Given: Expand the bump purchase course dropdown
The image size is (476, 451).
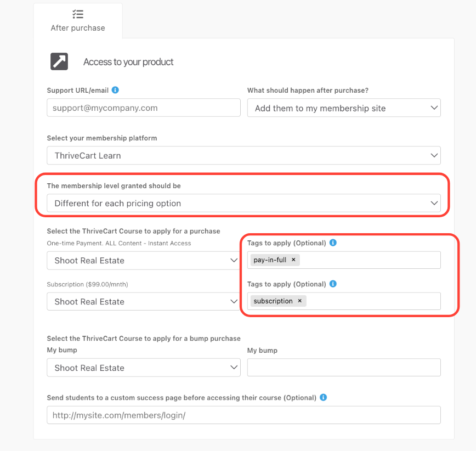Looking at the screenshot, I should pyautogui.click(x=143, y=368).
